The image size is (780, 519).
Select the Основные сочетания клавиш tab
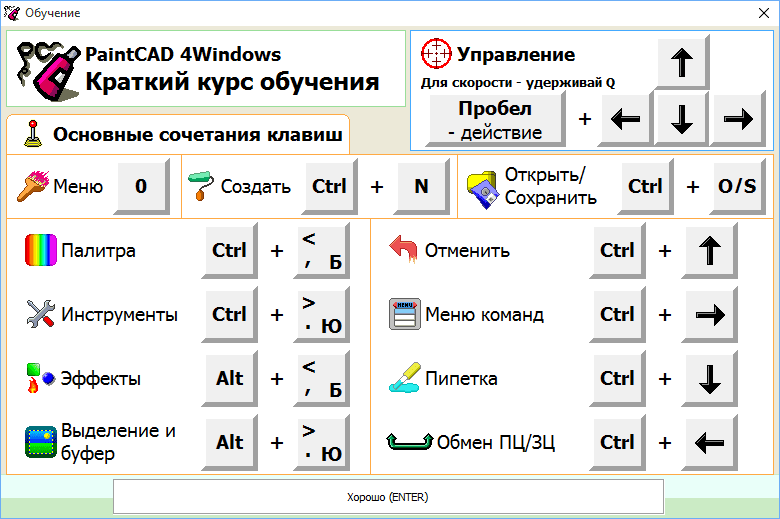(x=178, y=134)
